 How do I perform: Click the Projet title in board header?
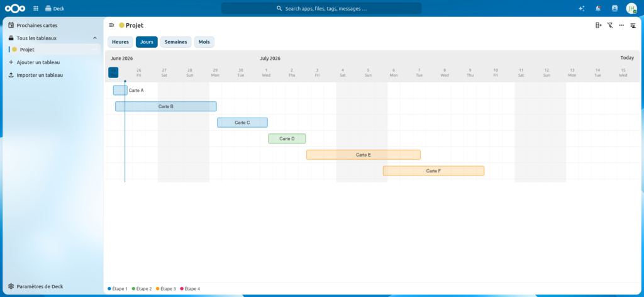point(135,25)
